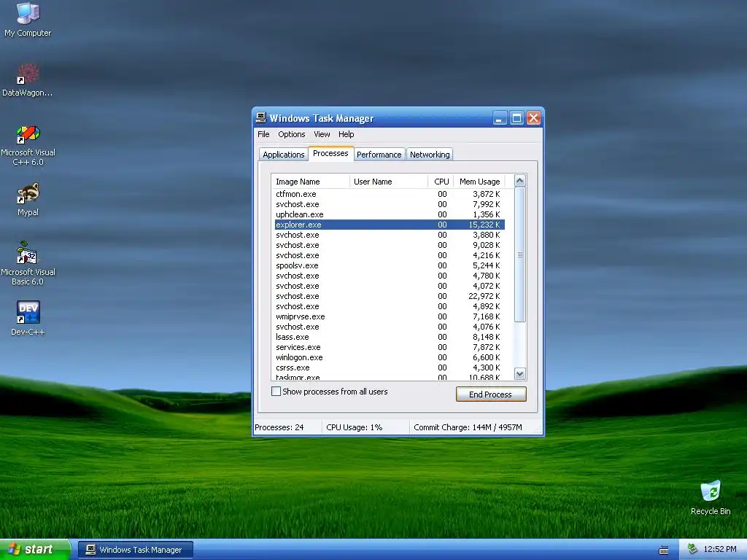The width and height of the screenshot is (747, 560).
Task: Click tray icon beside the clock
Action: [693, 550]
